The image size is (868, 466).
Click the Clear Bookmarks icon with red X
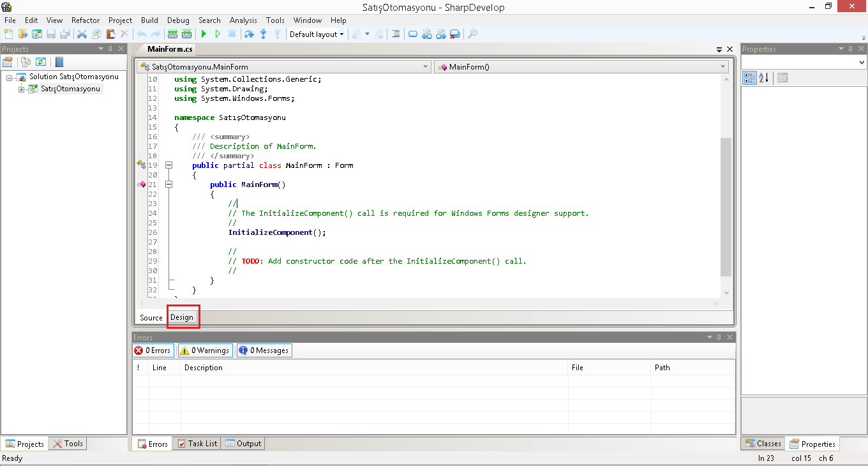(x=455, y=34)
